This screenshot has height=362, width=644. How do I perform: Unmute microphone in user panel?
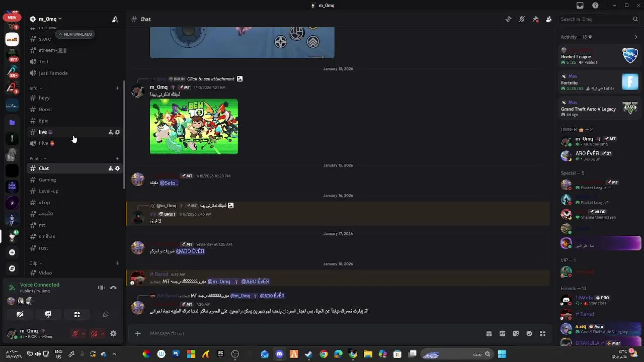(75, 333)
